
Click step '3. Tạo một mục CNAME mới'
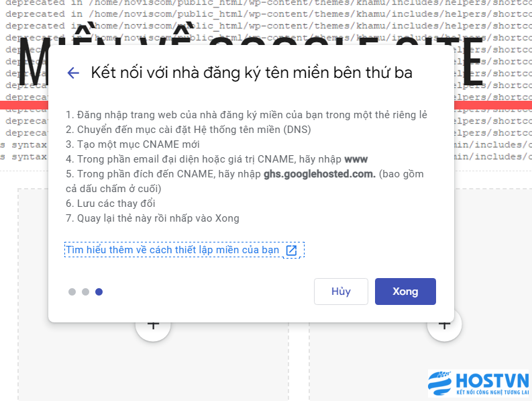click(x=133, y=144)
